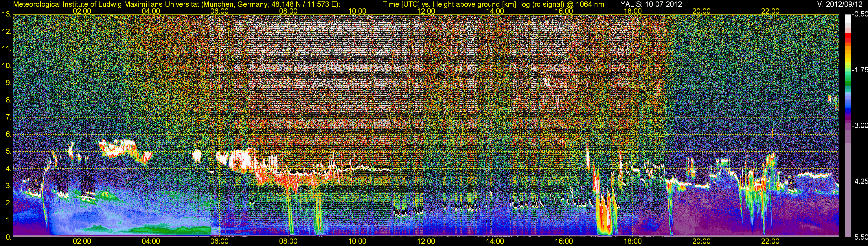Select the 5 km height axis label
The width and height of the screenshot is (868, 246).
tap(8, 151)
